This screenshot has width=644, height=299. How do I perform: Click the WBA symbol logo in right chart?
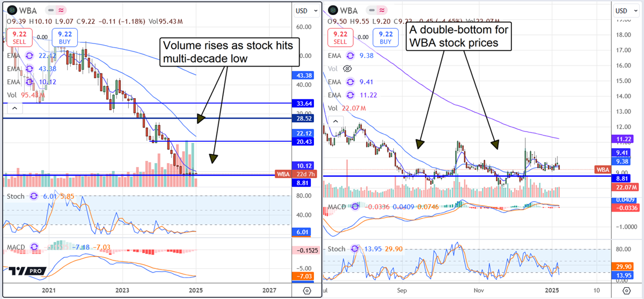click(333, 10)
